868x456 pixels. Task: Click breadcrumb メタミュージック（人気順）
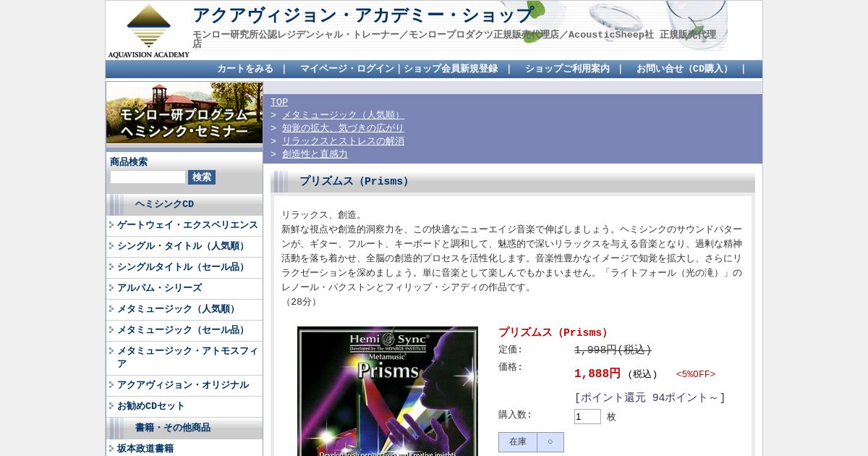coord(343,115)
